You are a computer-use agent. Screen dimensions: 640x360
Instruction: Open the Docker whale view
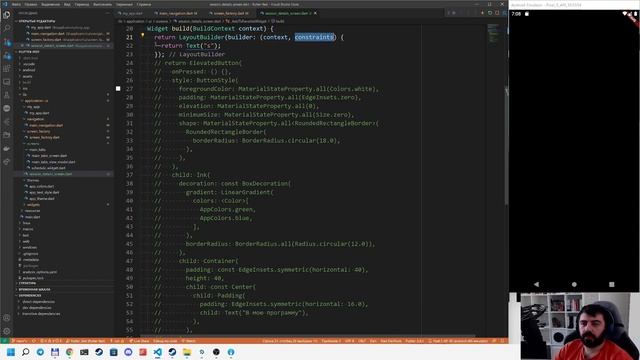point(7,149)
